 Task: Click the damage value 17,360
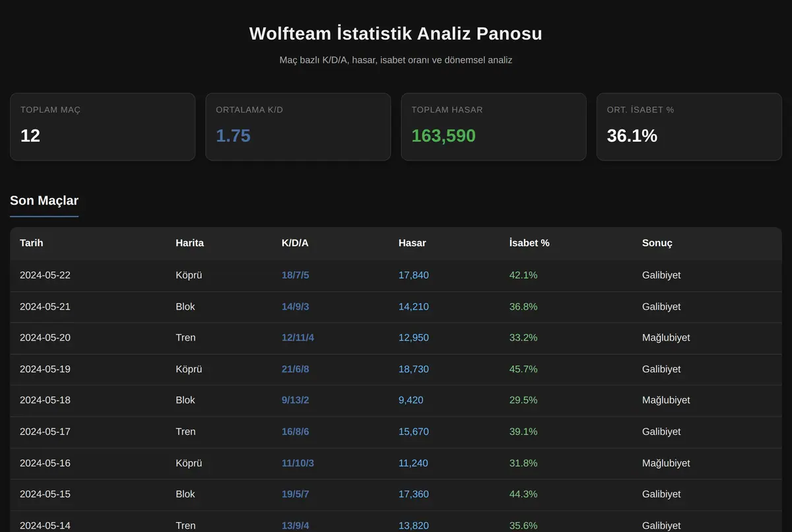[x=414, y=494]
